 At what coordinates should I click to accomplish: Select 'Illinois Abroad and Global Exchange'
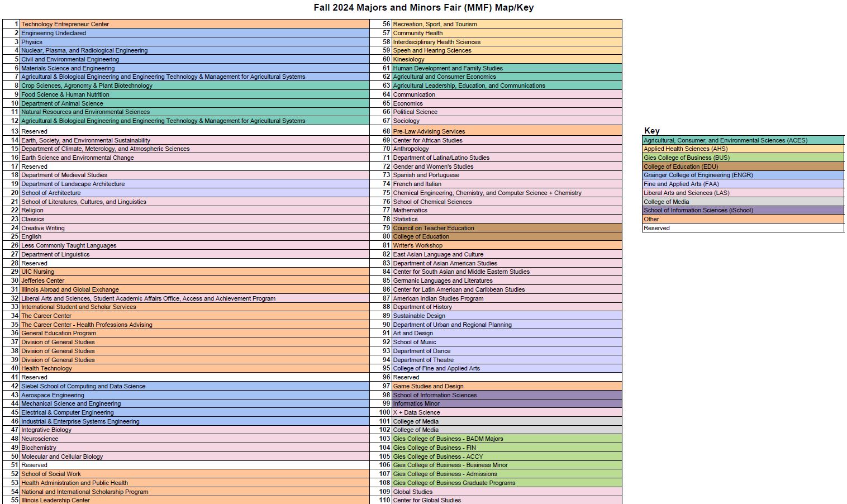pos(194,289)
